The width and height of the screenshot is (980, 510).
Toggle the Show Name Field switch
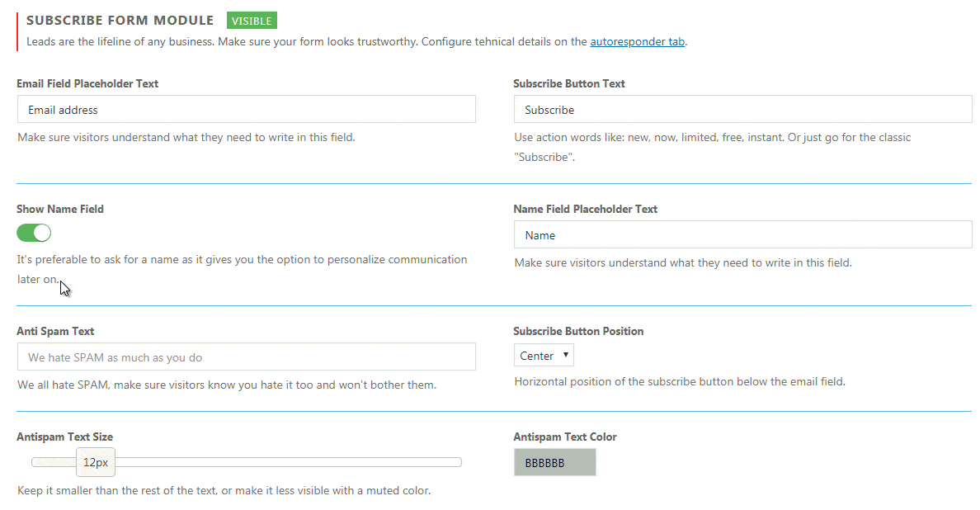tap(34, 233)
